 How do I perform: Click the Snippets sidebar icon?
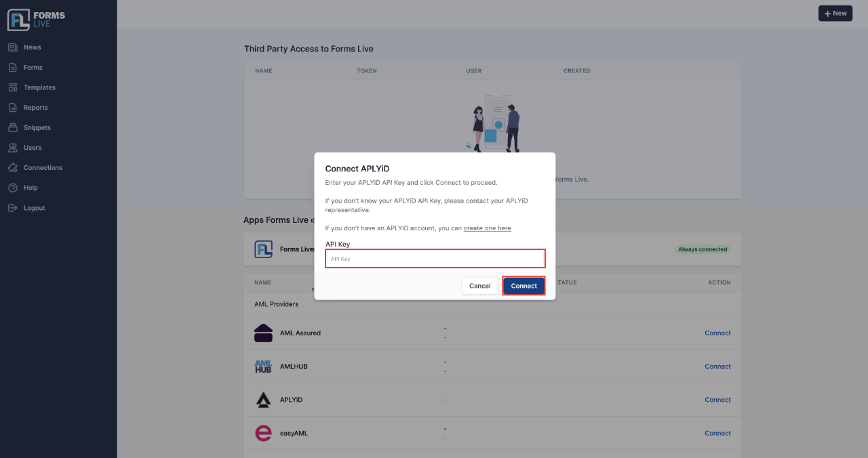12,127
